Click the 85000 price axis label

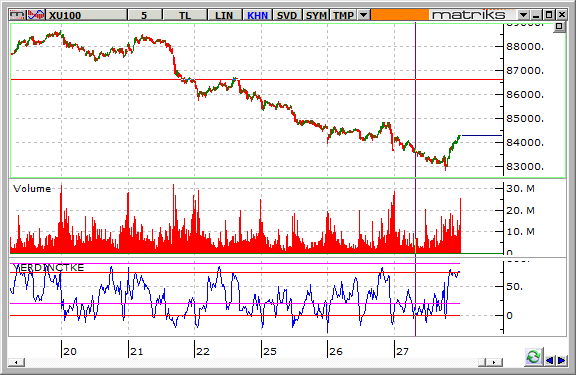pos(525,119)
